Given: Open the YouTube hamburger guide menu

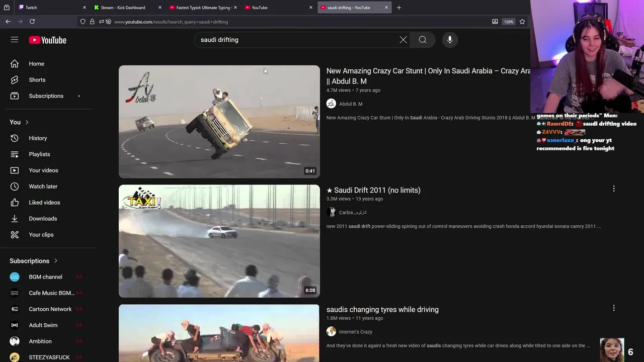Looking at the screenshot, I should [15, 40].
